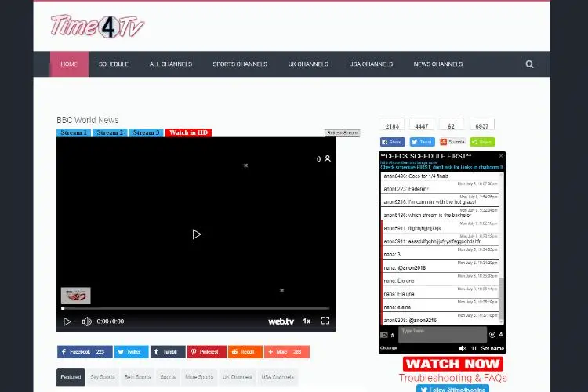Mute the video with the speaker icon
588x392 pixels.
pyautogui.click(x=86, y=321)
